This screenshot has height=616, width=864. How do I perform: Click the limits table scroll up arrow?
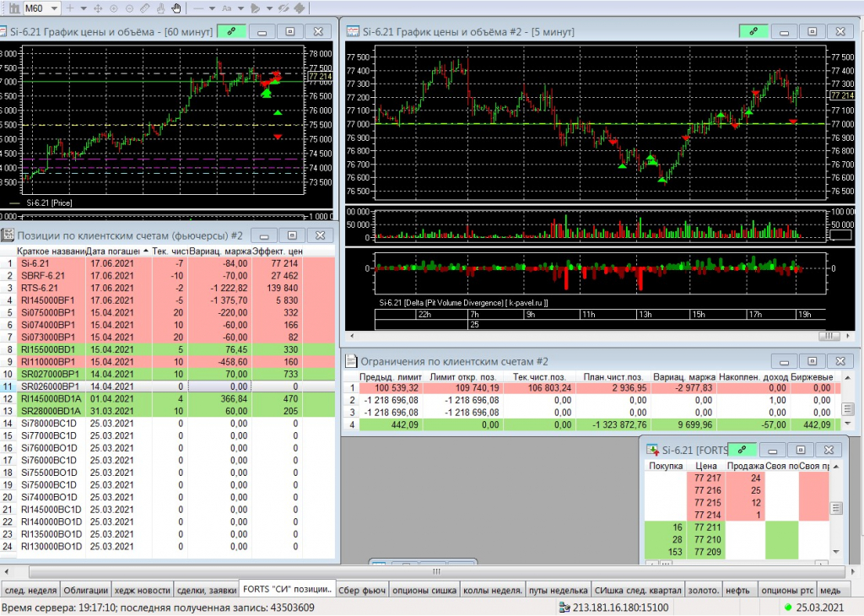pyautogui.click(x=847, y=377)
